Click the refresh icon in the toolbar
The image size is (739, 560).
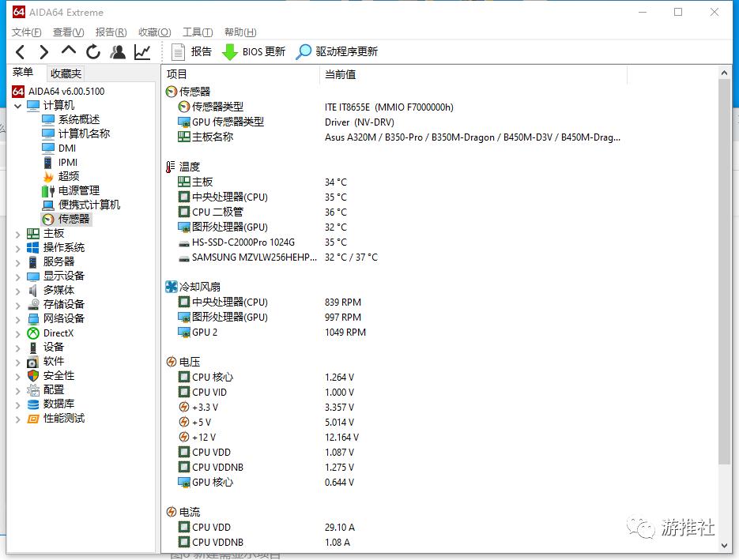pos(92,51)
